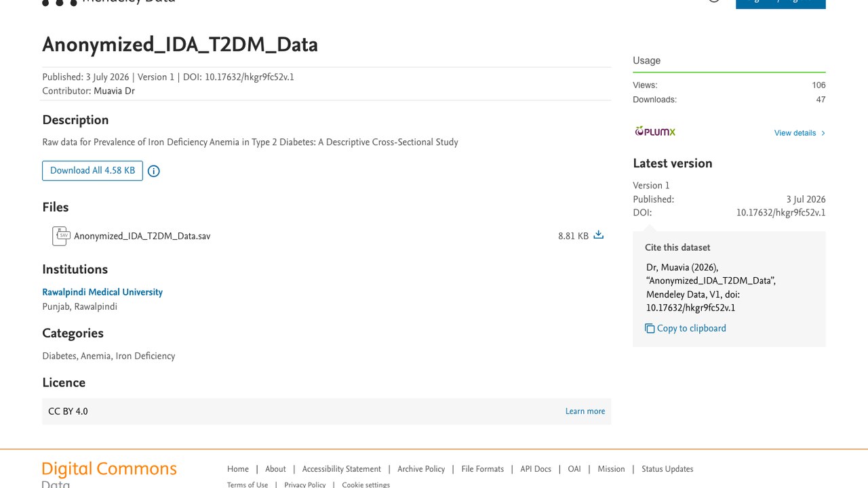Image resolution: width=868 pixels, height=488 pixels.
Task: Click the dataset title Anonymized_IDA_T2DM_Data heading
Action: [180, 45]
